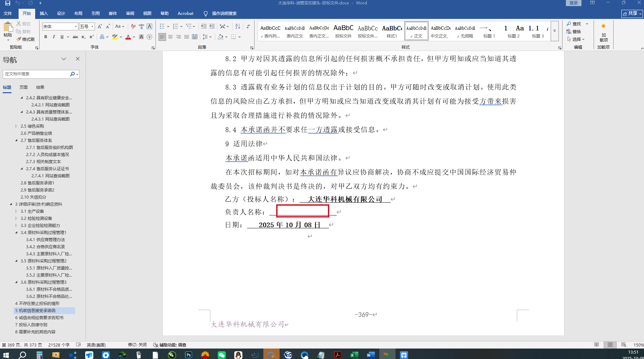644x359 pixels.
Task: Open the 设计 (Design) ribbon tab
Action: [61, 14]
